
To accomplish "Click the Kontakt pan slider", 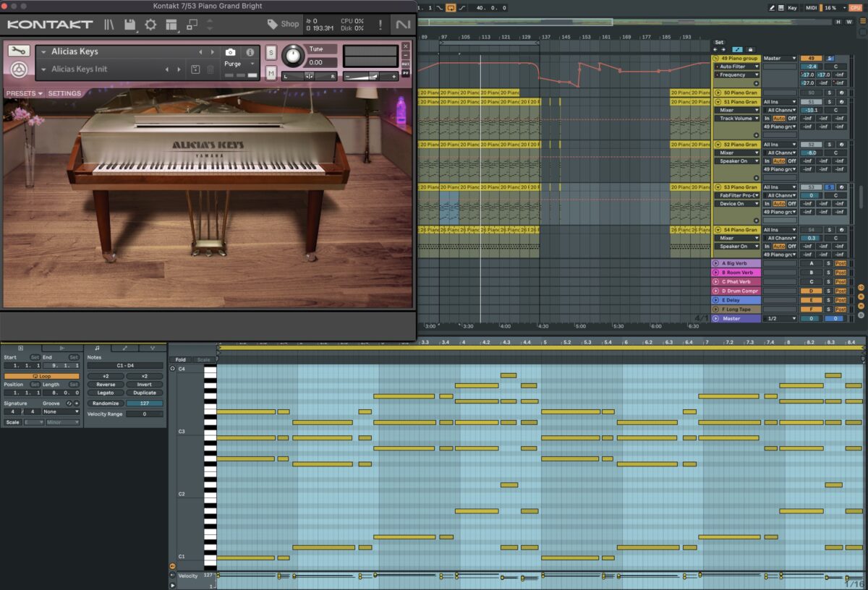I will (x=310, y=76).
